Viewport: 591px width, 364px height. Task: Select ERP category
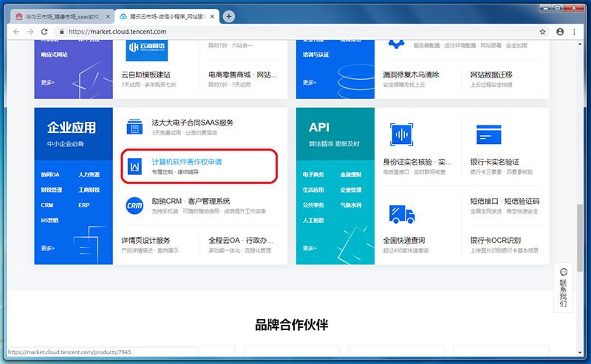coord(84,205)
